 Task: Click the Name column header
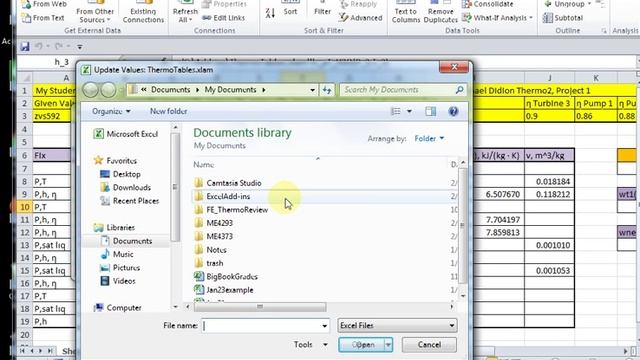(203, 164)
